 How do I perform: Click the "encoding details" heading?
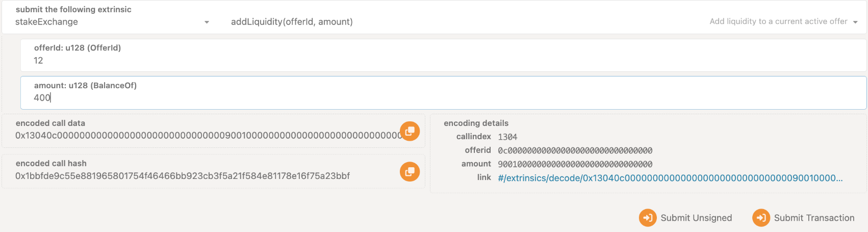coord(476,123)
